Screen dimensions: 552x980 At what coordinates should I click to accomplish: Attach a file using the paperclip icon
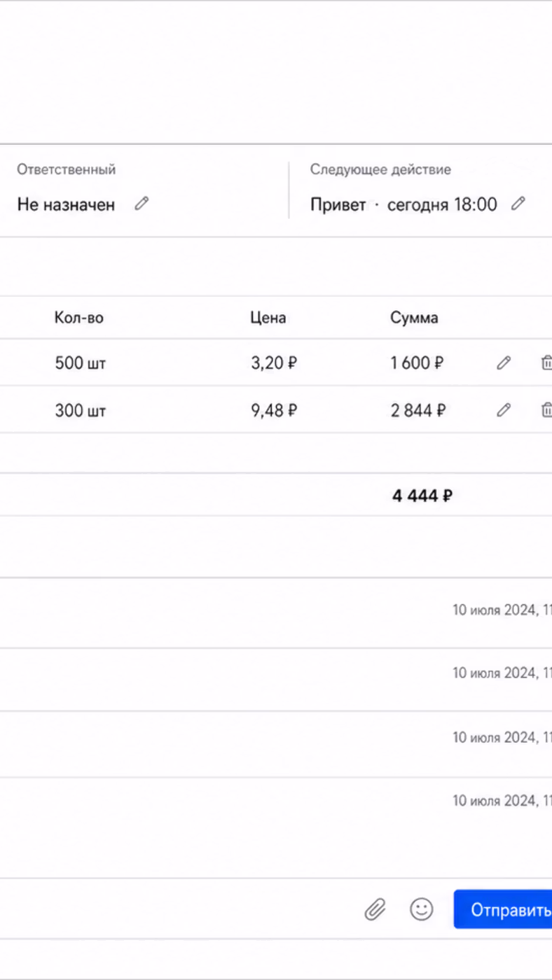point(375,909)
